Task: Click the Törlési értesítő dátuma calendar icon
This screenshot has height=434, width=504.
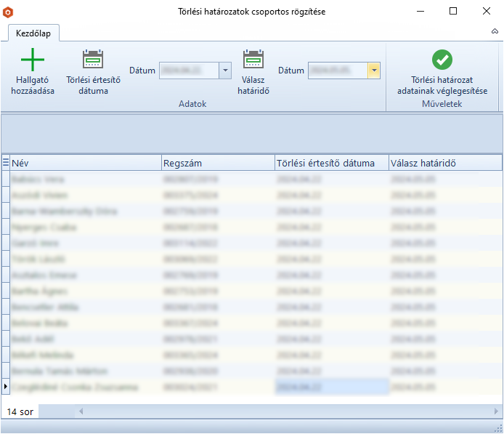Action: tap(93, 60)
